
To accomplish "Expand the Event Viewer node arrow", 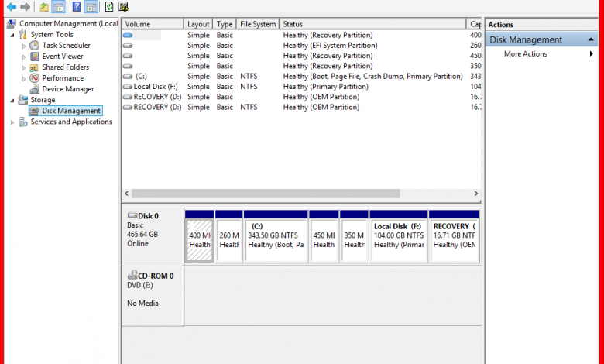I will click(x=24, y=57).
